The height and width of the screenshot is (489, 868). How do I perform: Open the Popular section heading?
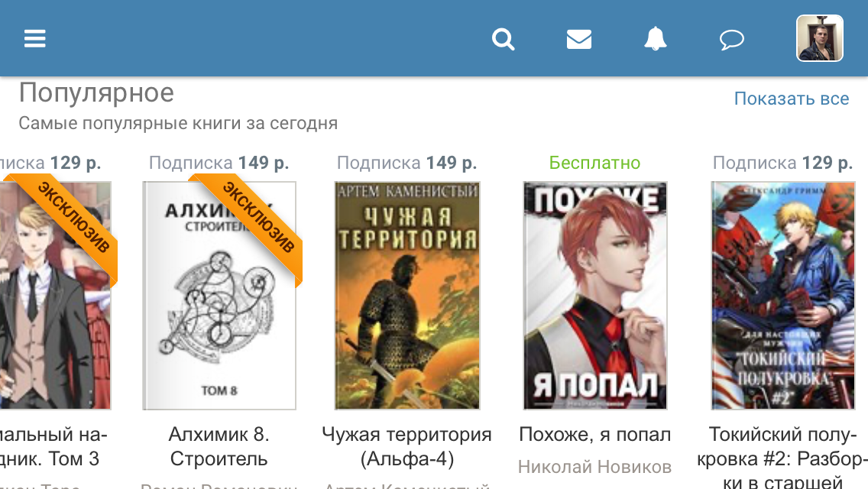point(96,92)
